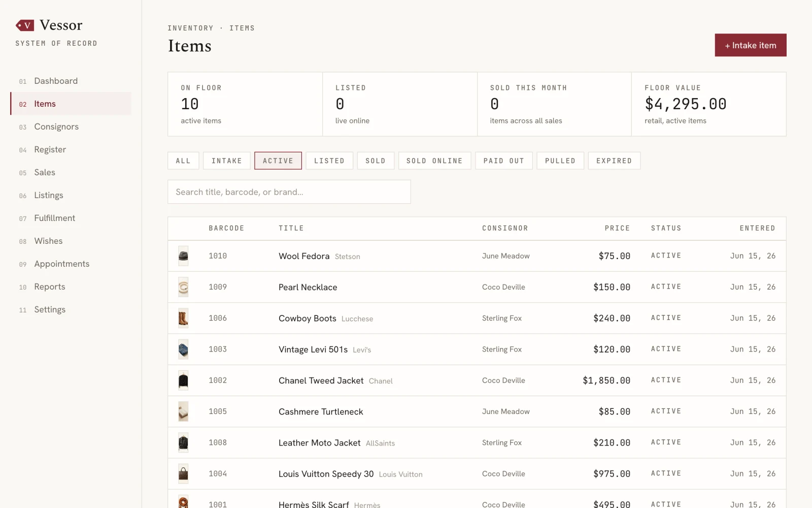Image resolution: width=812 pixels, height=508 pixels.
Task: Open the Cowboy Boots item thumbnail
Action: pyautogui.click(x=183, y=318)
